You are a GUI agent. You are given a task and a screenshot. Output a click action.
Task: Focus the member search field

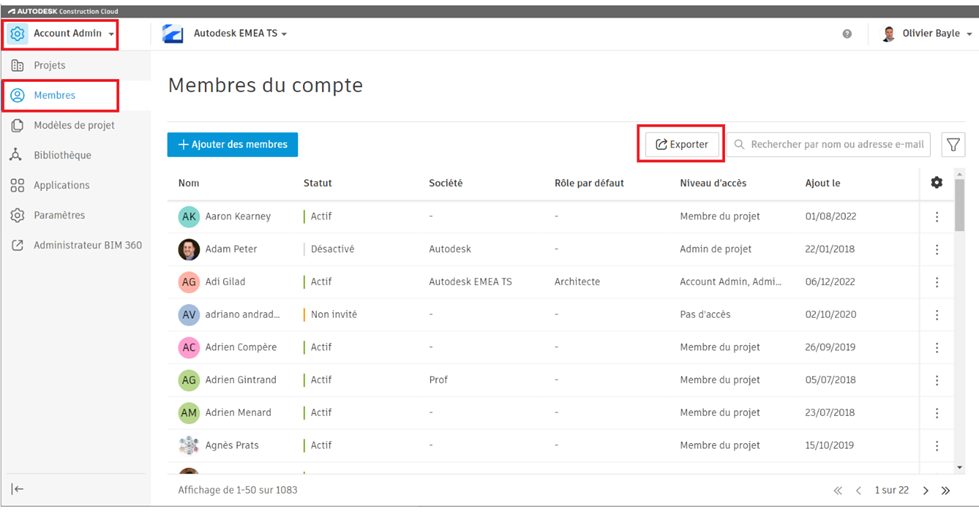(829, 144)
